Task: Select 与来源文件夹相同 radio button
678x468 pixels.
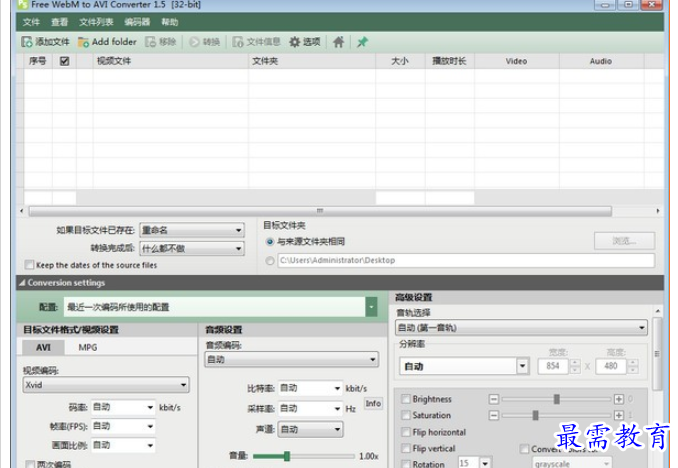Action: [x=270, y=242]
